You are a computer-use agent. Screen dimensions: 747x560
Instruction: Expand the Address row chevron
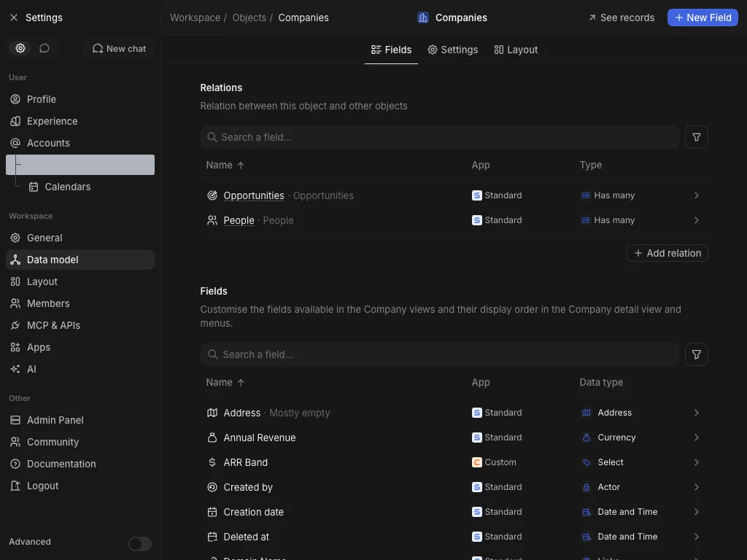[697, 413]
